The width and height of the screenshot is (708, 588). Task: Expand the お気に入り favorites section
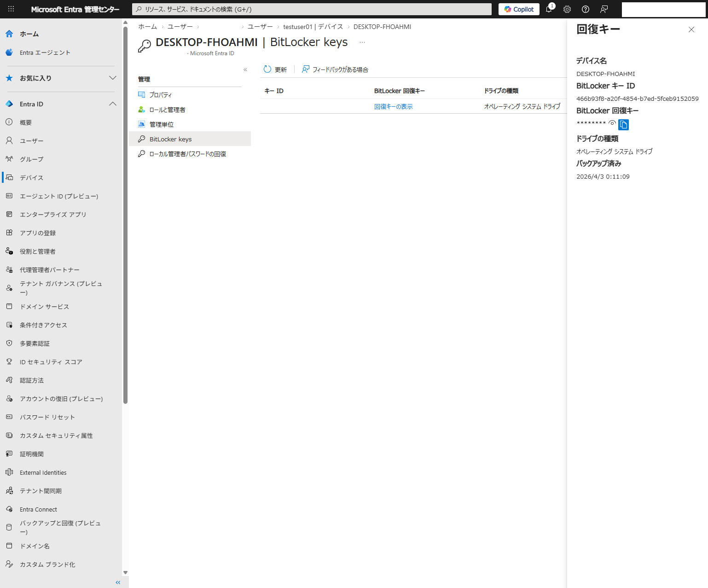tap(112, 78)
